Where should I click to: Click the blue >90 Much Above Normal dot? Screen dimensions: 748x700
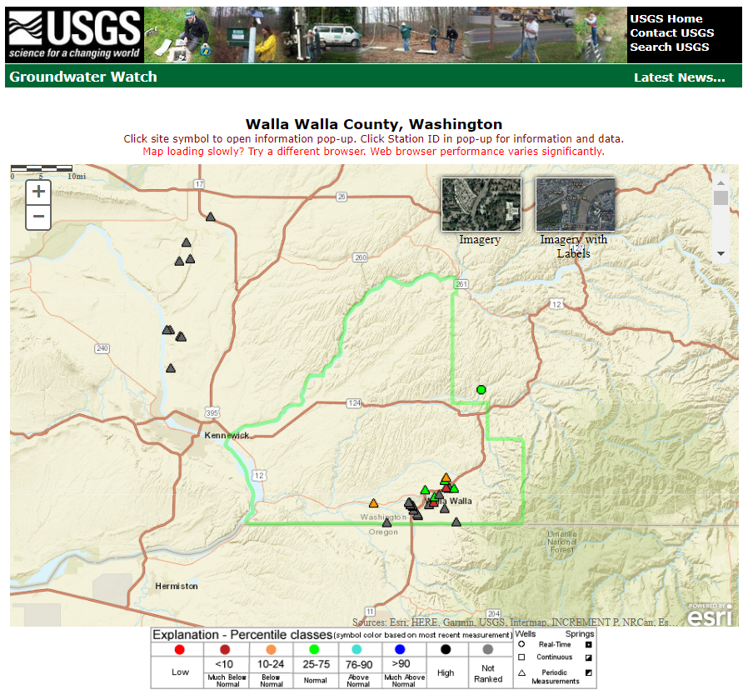click(x=400, y=649)
